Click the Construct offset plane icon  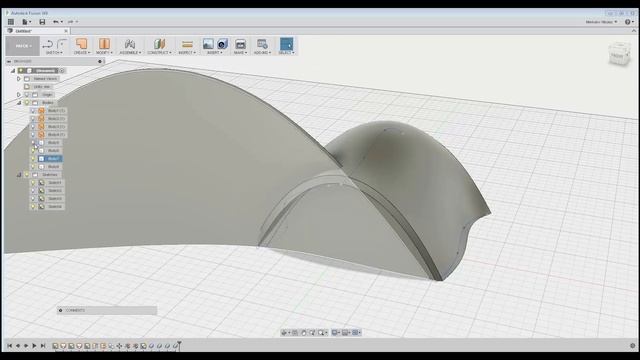pyautogui.click(x=159, y=44)
